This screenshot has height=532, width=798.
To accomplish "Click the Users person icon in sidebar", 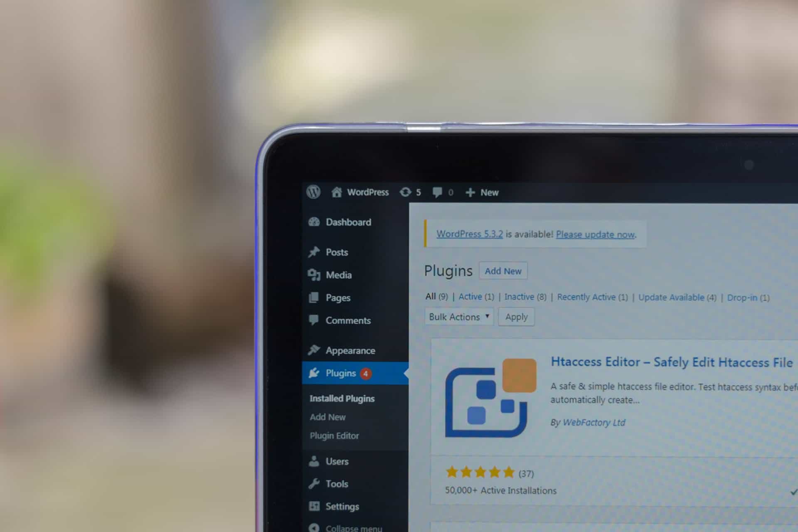I will pos(313,461).
